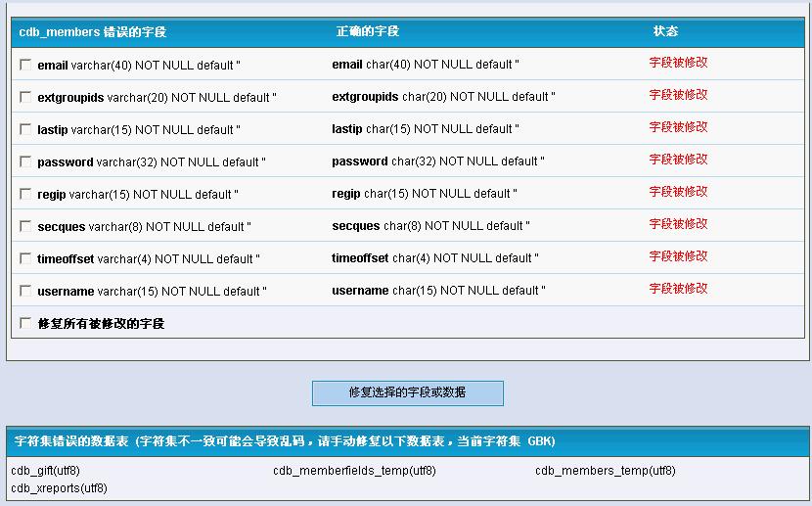Click the 正确的字段 column header
This screenshot has height=506, width=812.
tap(368, 31)
